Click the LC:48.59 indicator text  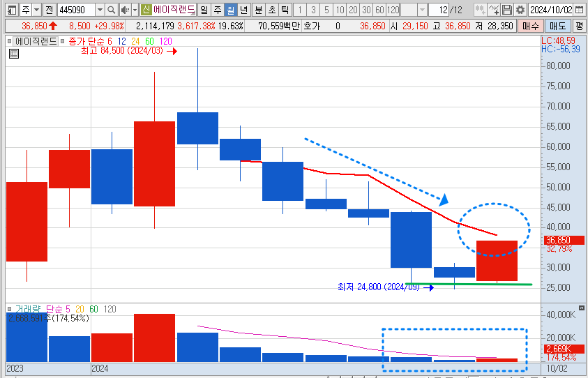(x=560, y=40)
